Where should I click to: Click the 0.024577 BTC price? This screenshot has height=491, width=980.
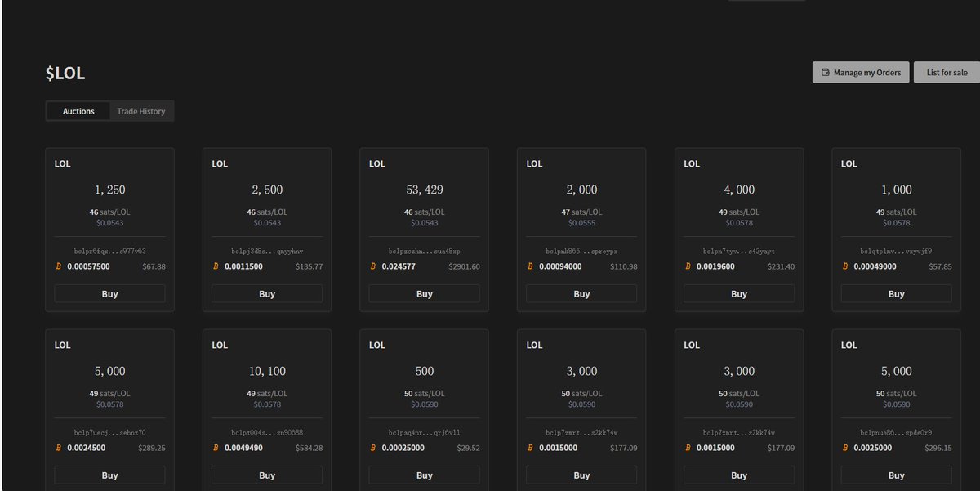(x=399, y=266)
